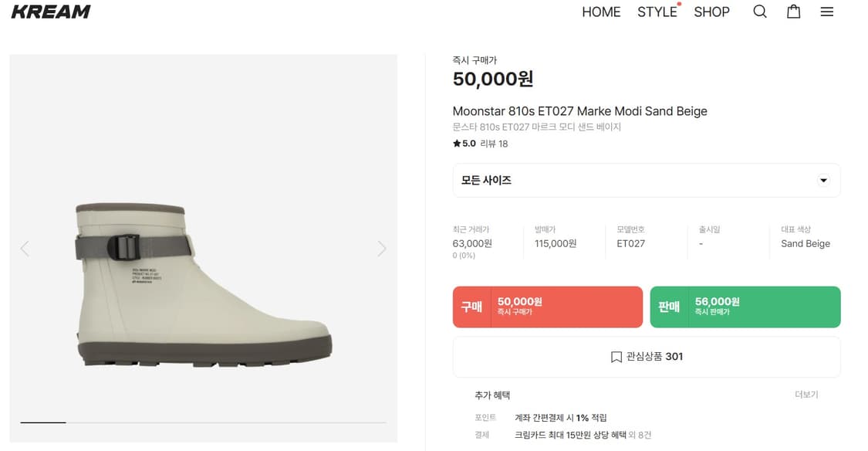Show the previous product image
This screenshot has height=451, width=868.
click(25, 248)
